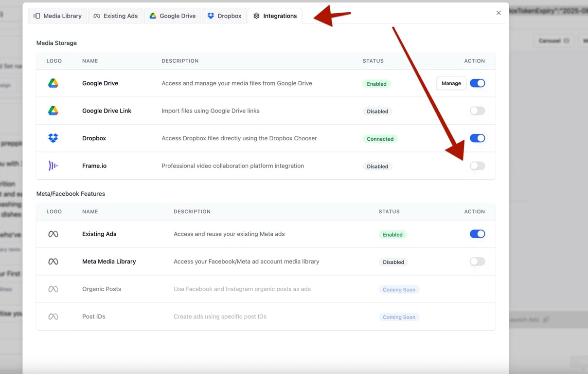The width and height of the screenshot is (588, 374).
Task: Click the Post IDs name text
Action: pyautogui.click(x=94, y=317)
